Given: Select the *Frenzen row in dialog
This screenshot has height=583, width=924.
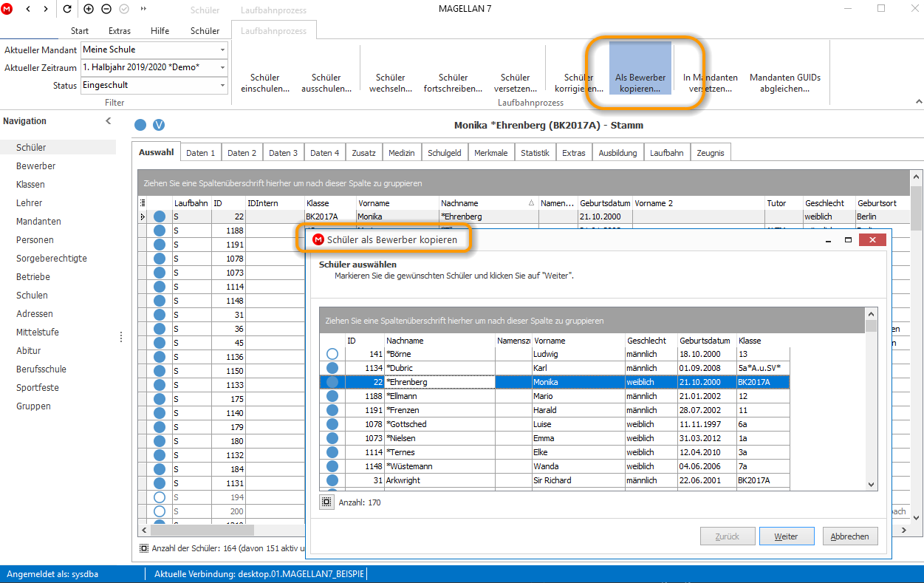Looking at the screenshot, I should click(x=554, y=410).
